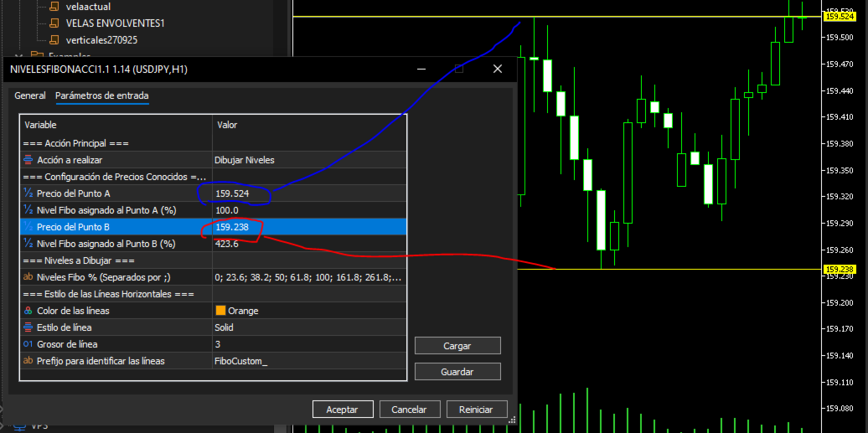Click the velaactual script icon
The image size is (868, 433).
(x=54, y=8)
